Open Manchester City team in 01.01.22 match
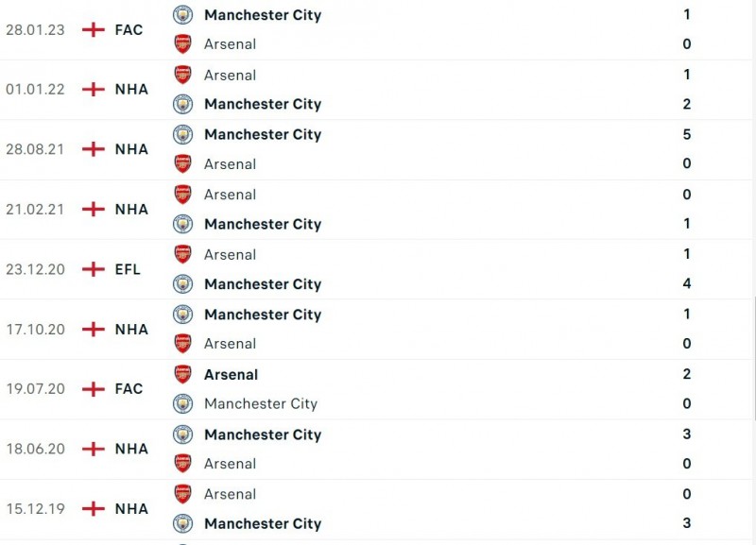 (263, 104)
